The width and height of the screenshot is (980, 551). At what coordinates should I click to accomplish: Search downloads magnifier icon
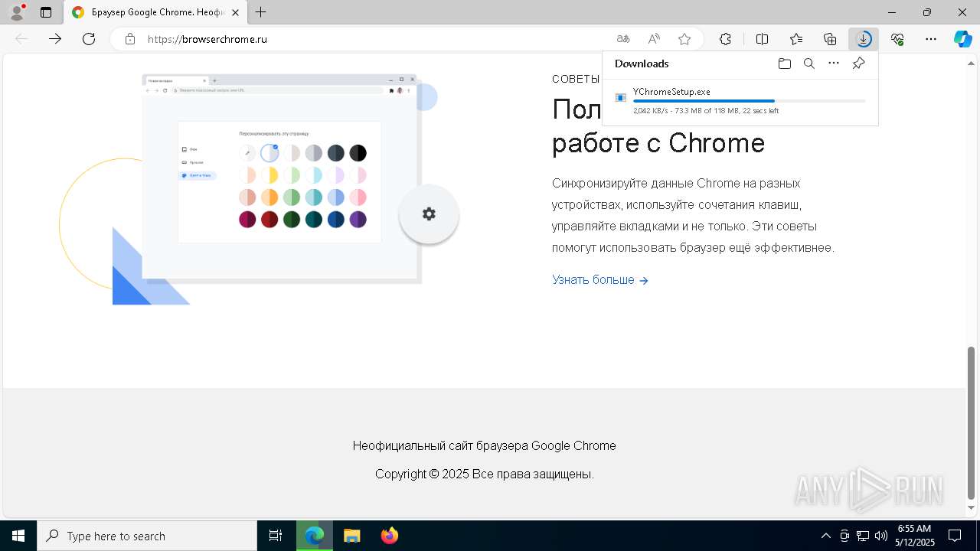(809, 64)
